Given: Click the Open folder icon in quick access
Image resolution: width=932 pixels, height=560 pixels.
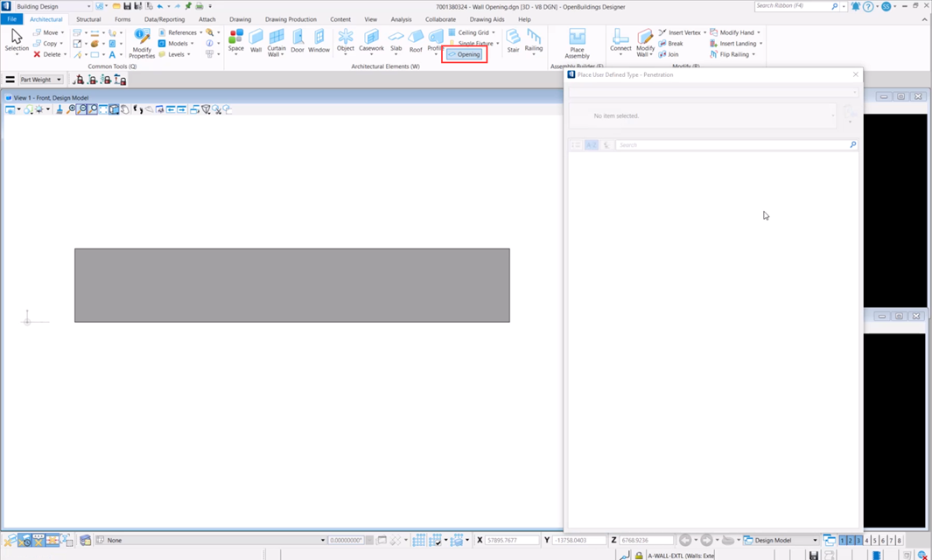Looking at the screenshot, I should (x=116, y=6).
